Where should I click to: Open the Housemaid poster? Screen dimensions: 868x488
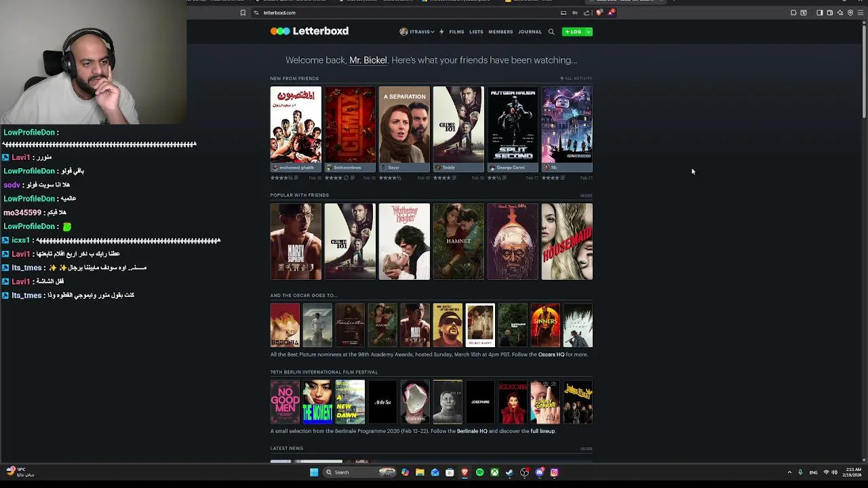click(567, 241)
